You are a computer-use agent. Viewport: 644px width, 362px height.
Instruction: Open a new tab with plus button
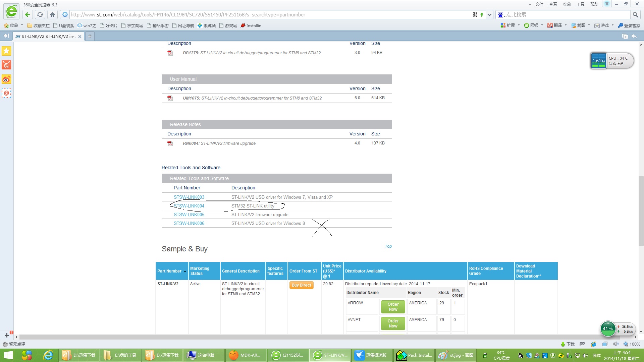(x=90, y=36)
